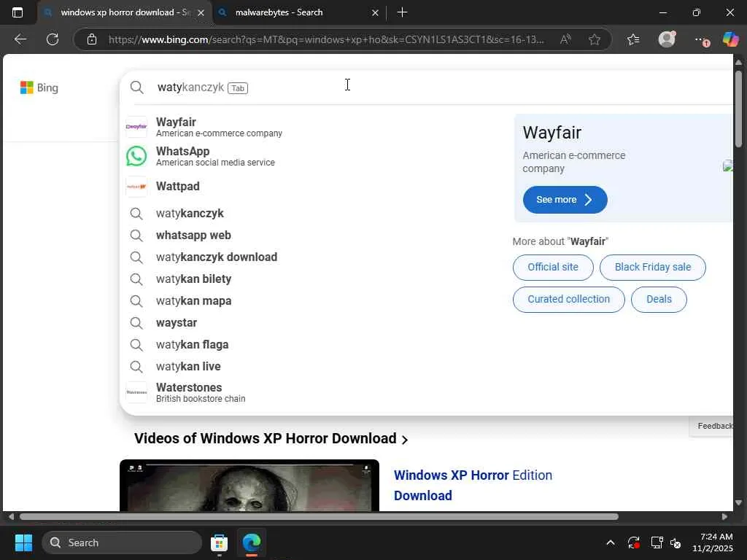Click "American social media service" description
This screenshot has height=560, width=747.
pyautogui.click(x=215, y=163)
